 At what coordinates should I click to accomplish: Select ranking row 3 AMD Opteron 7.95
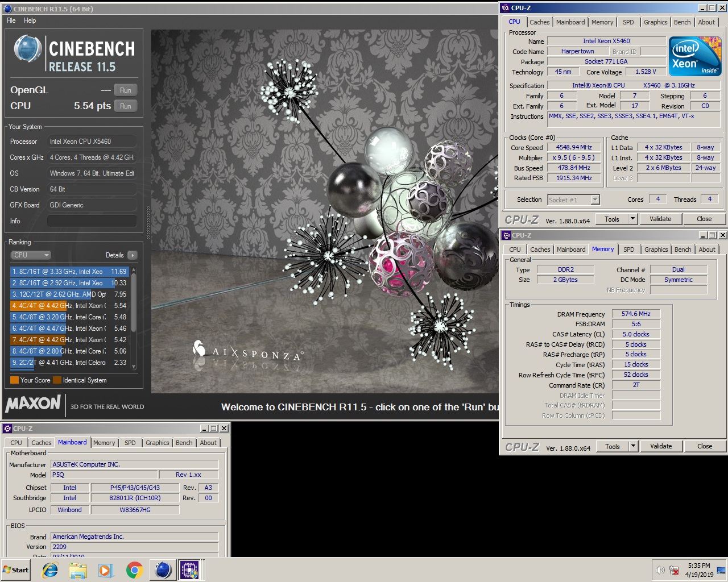(x=69, y=294)
